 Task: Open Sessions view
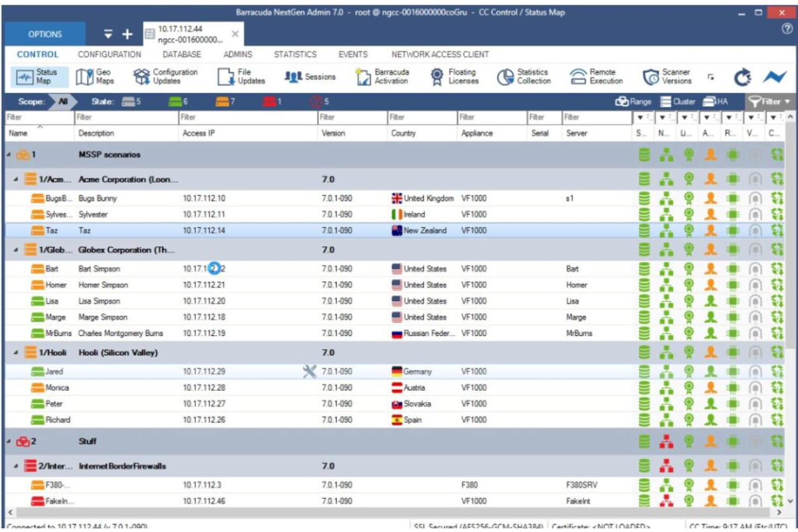click(309, 77)
